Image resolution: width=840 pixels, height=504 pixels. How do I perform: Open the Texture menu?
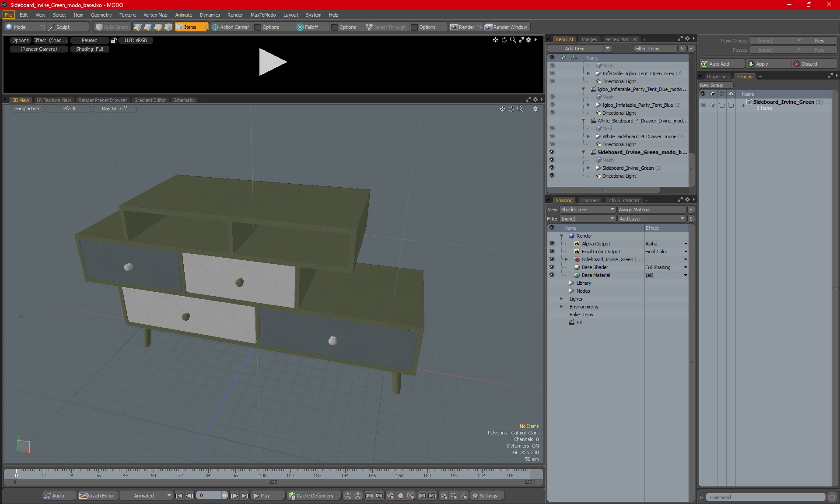127,15
